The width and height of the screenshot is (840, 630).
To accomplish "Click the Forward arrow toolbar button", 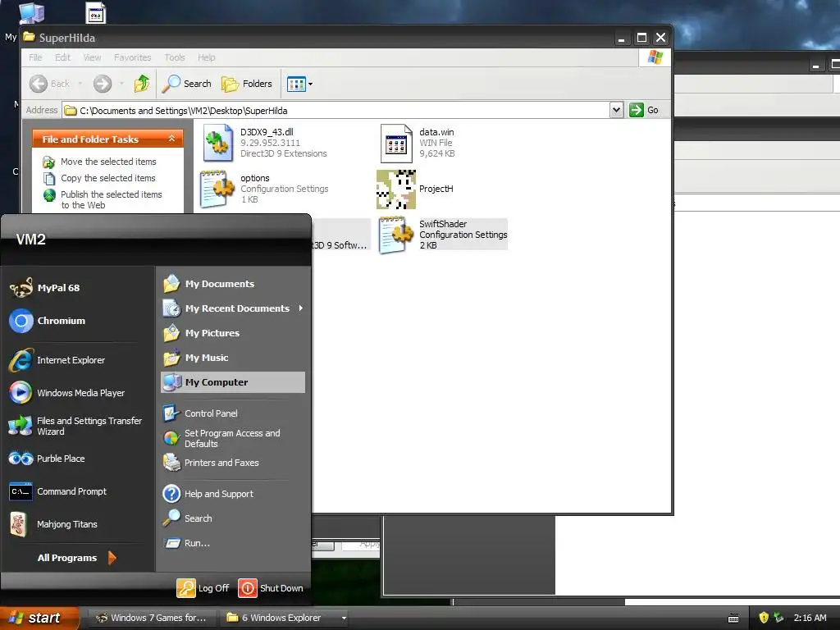I will point(103,84).
